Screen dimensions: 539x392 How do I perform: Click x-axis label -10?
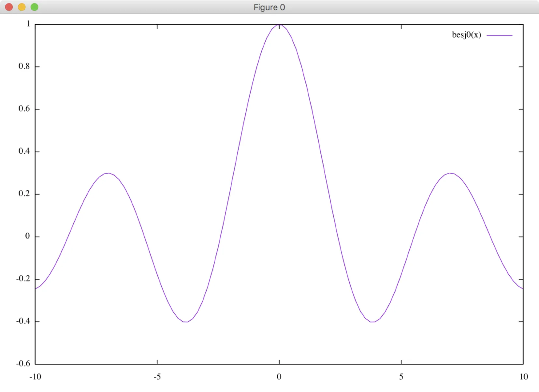point(35,377)
